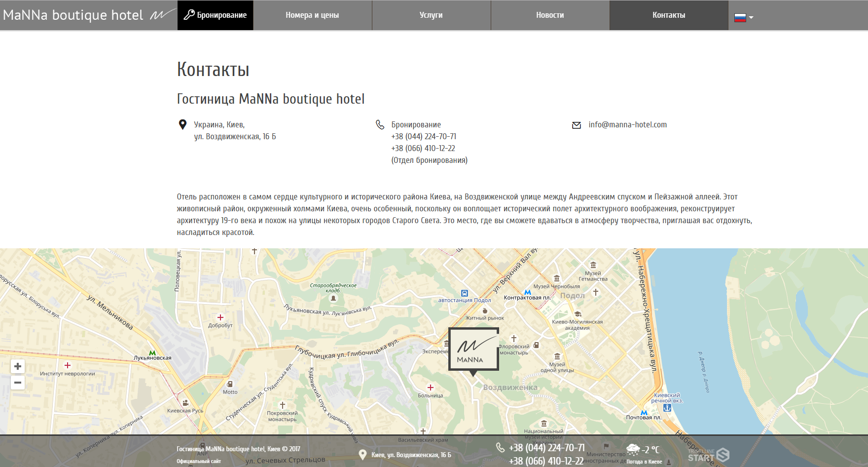Click the Почтовая пл. metro icon

(644, 412)
